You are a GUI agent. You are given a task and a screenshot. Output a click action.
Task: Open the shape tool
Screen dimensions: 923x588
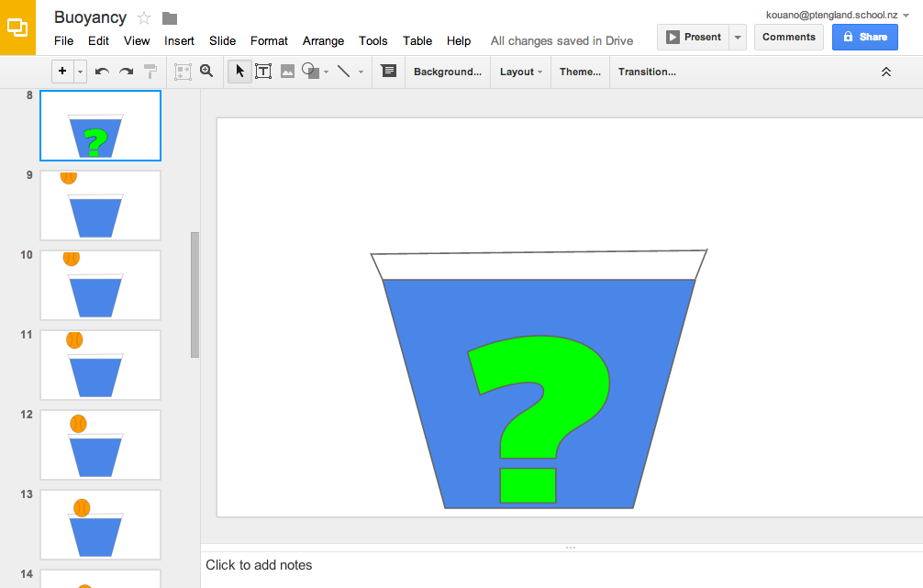[310, 71]
